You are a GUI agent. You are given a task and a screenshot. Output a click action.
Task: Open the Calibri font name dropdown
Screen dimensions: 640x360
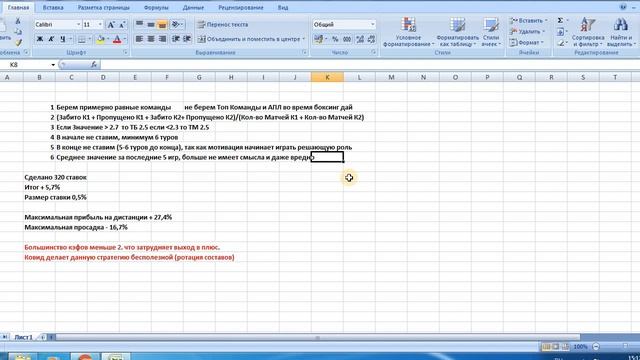click(78, 25)
